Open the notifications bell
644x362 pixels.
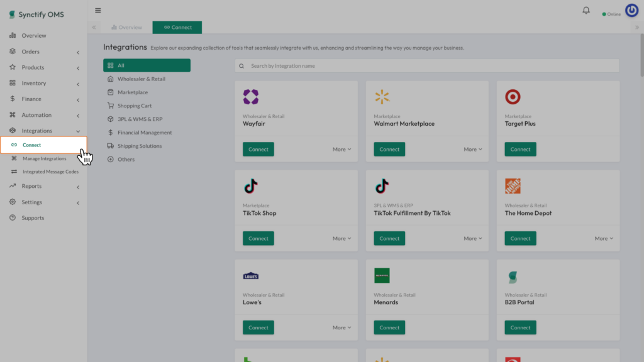[586, 10]
